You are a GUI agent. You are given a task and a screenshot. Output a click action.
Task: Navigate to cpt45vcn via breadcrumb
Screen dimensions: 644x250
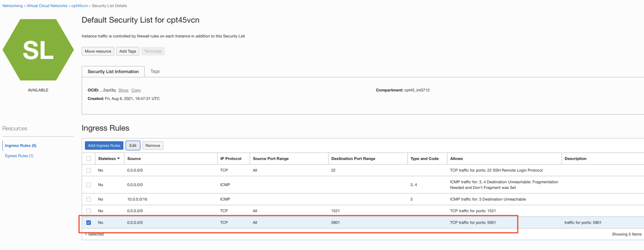tap(80, 5)
